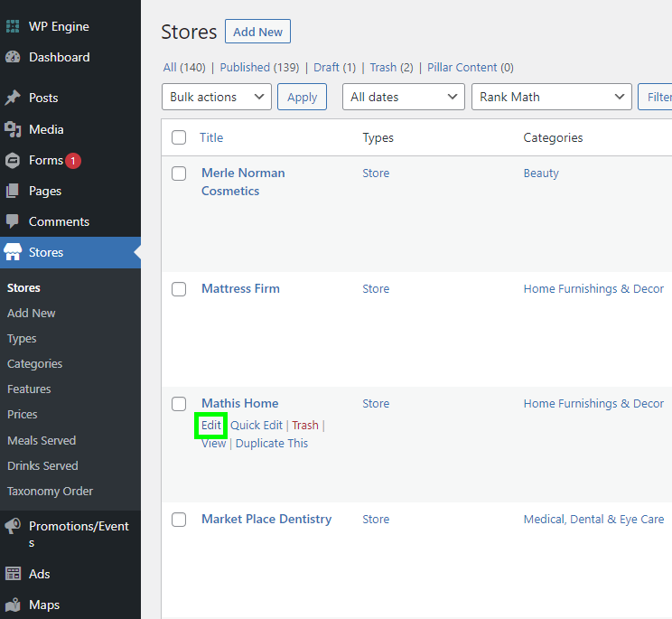This screenshot has height=619, width=672.
Task: Toggle the select-all checkbox in header
Action: point(179,137)
